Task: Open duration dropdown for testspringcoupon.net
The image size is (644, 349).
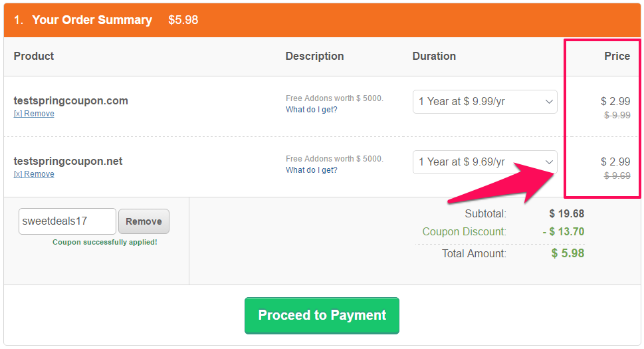Action: 484,162
